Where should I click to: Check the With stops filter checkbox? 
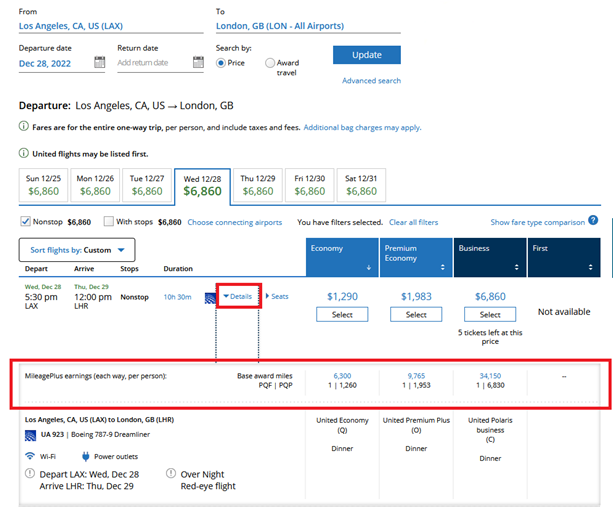(108, 221)
